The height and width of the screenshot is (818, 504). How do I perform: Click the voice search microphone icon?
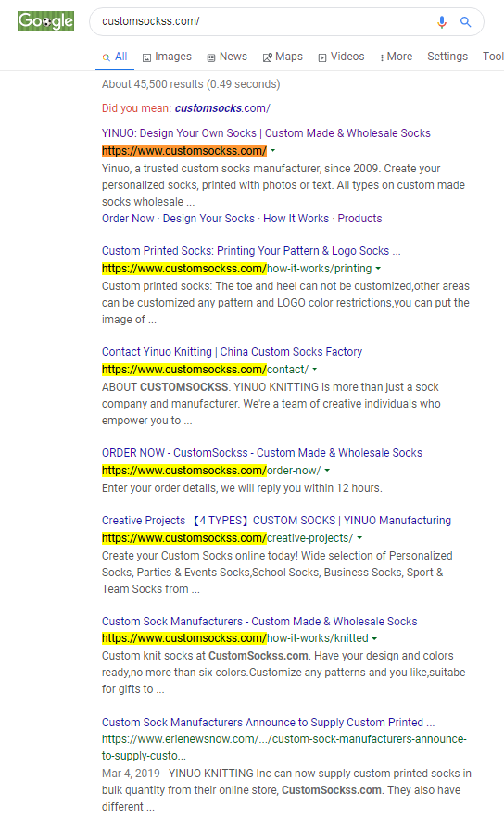click(x=442, y=22)
